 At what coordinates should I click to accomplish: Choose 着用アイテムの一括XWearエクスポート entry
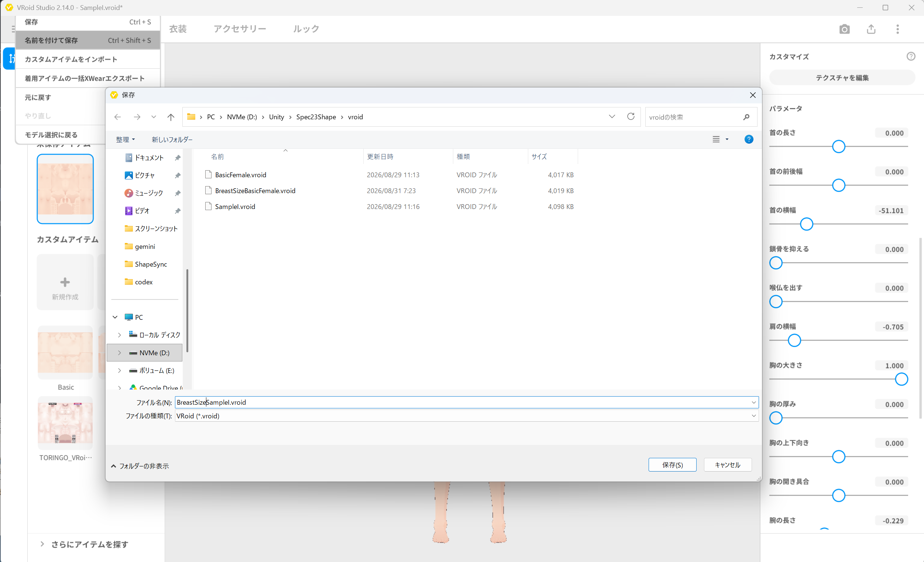click(88, 78)
